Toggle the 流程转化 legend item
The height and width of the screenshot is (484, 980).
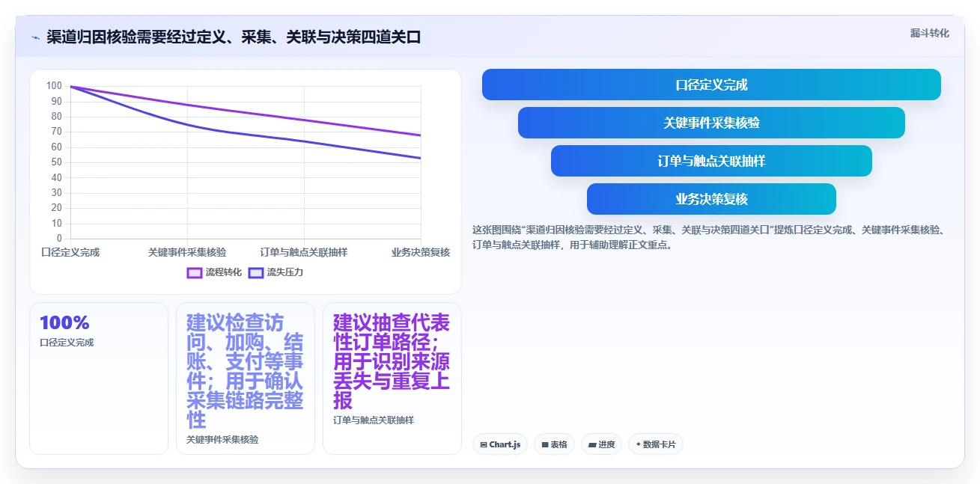(x=214, y=272)
